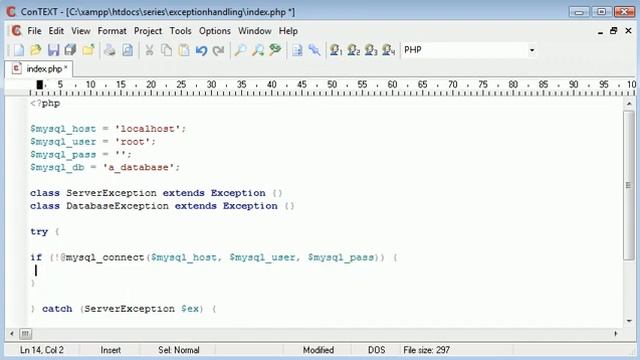This screenshot has width=640, height=360.
Task: Click the ConTEXT document icon beside File menu
Action: 16,31
